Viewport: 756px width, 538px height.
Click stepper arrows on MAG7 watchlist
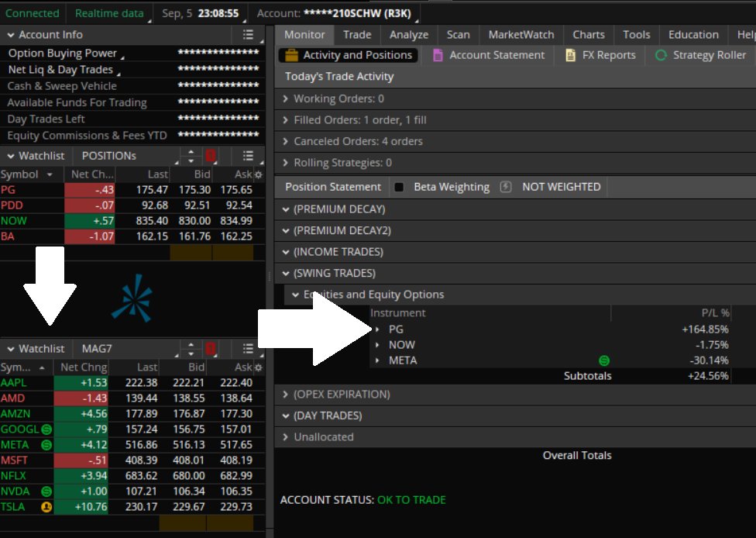191,348
